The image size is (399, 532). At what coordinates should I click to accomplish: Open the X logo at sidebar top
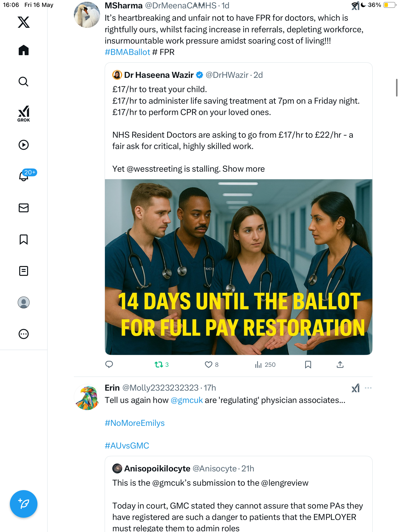point(24,22)
